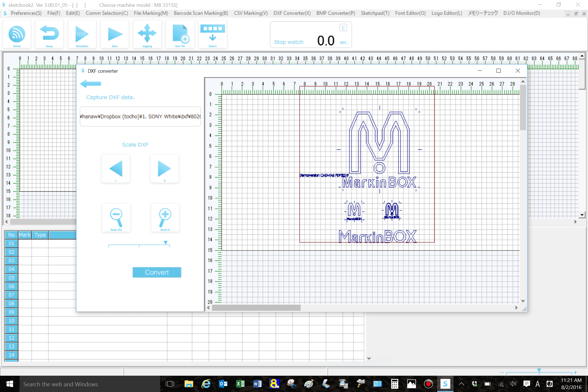
Task: Click the red record icon on taskbar
Action: tap(428, 384)
